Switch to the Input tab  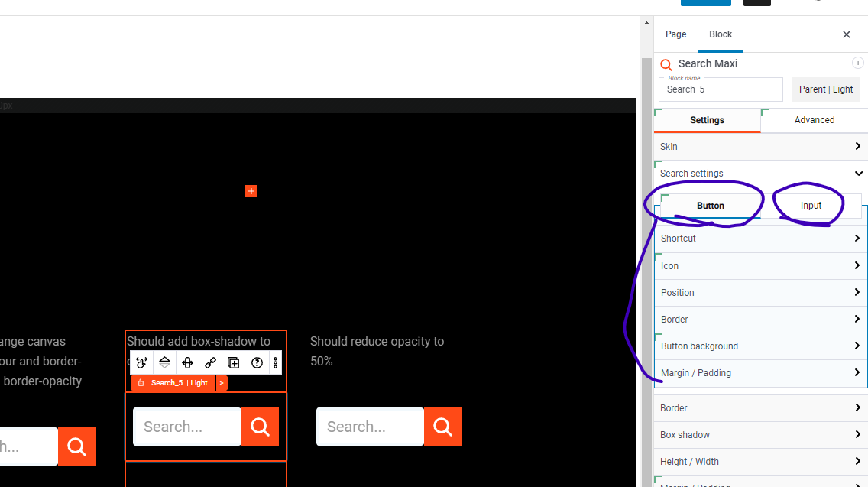(811, 205)
